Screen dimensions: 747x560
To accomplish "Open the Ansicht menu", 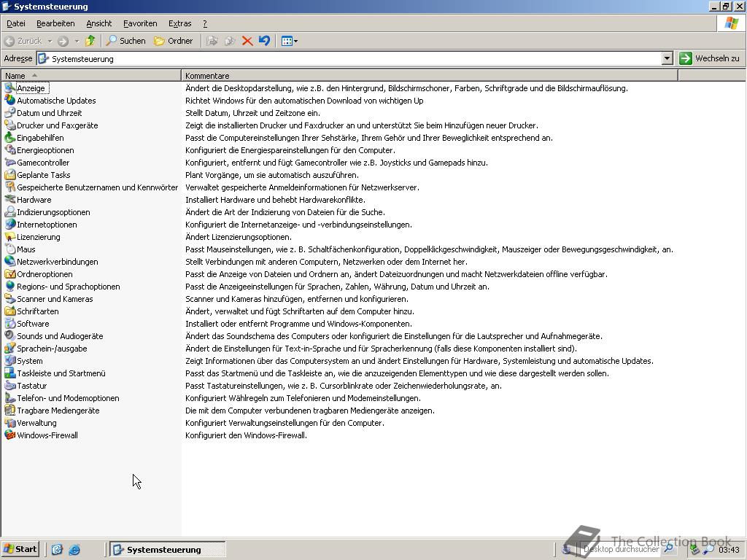I will click(98, 23).
